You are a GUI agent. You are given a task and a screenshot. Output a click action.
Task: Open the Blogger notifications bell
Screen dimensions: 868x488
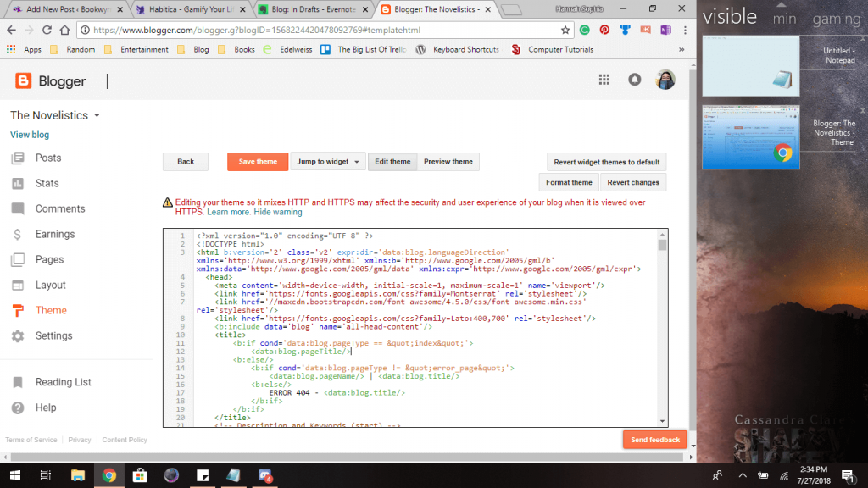[634, 80]
